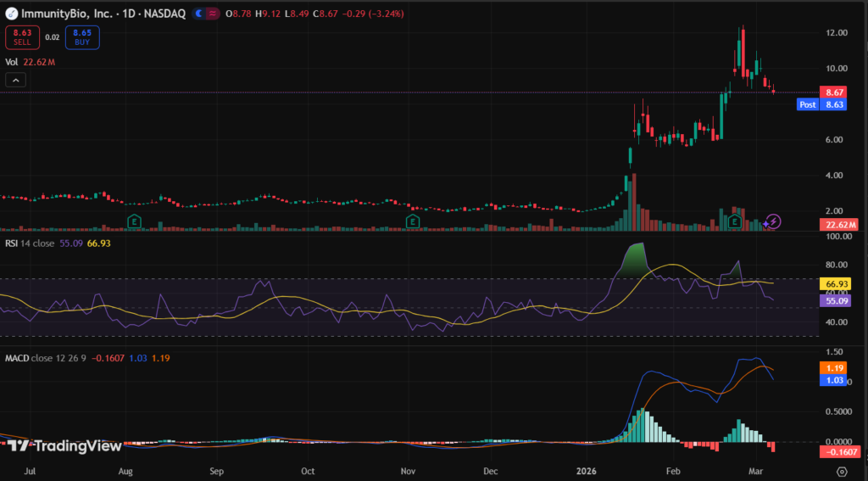The height and width of the screenshot is (481, 868).
Task: Collapse the indicator legend with chevron arrow
Action: coord(15,80)
